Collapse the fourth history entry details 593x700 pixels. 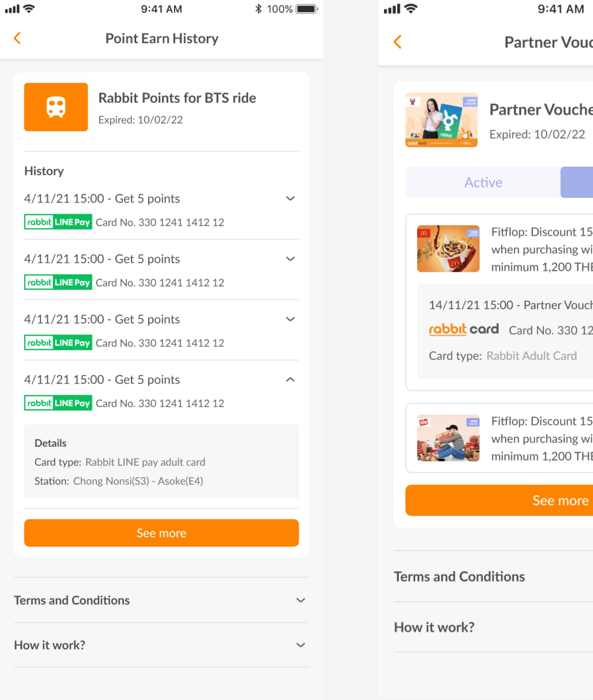click(x=290, y=379)
